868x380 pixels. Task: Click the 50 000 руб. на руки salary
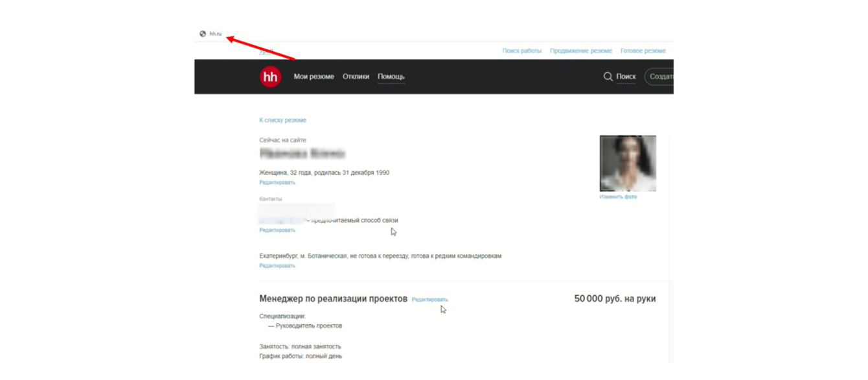click(615, 299)
